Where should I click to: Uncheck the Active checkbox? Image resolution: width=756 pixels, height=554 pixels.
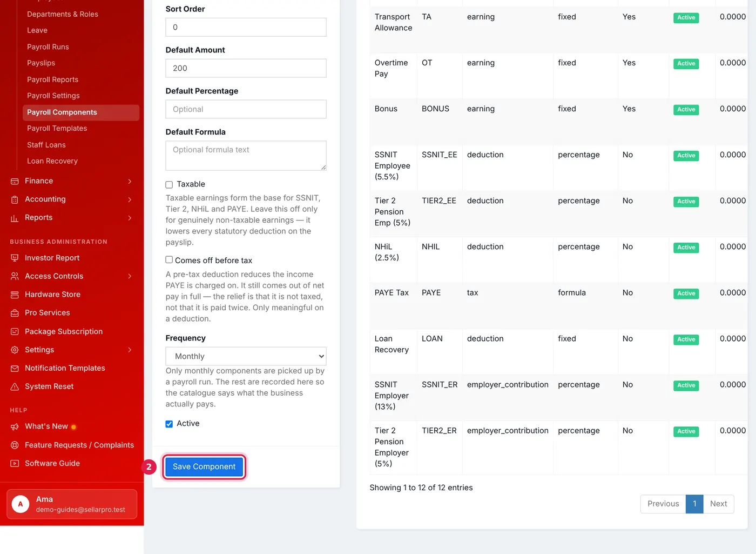(169, 424)
